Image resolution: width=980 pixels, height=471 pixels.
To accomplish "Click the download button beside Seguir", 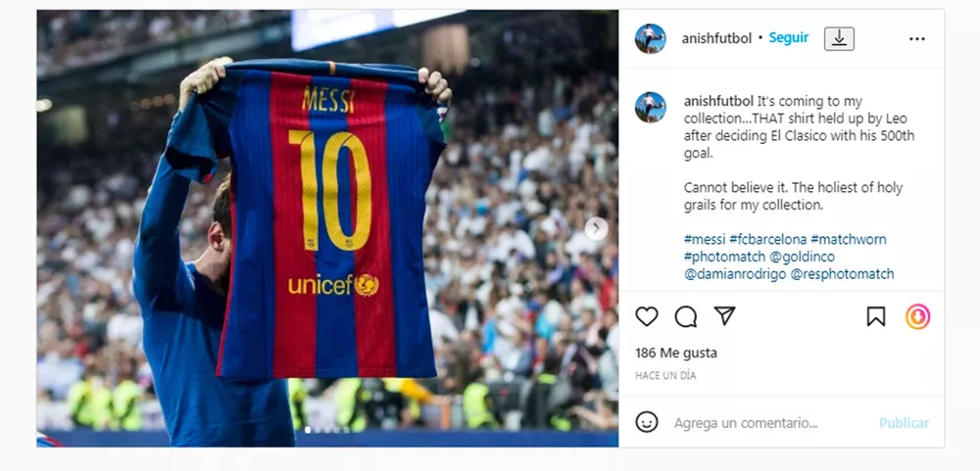I will [840, 39].
